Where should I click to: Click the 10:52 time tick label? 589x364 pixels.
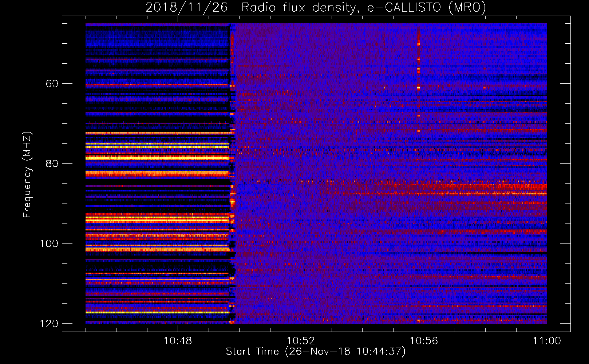(x=301, y=341)
